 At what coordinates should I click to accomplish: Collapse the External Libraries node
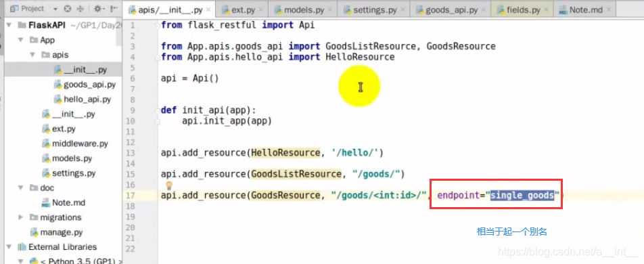9,247
